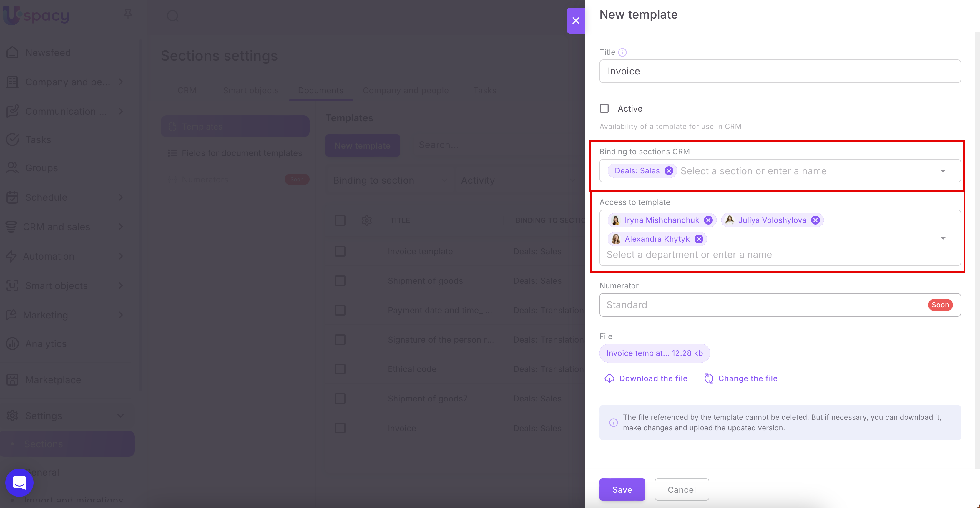Screen dimensions: 980x508
Task: Save the new template
Action: [622, 489]
